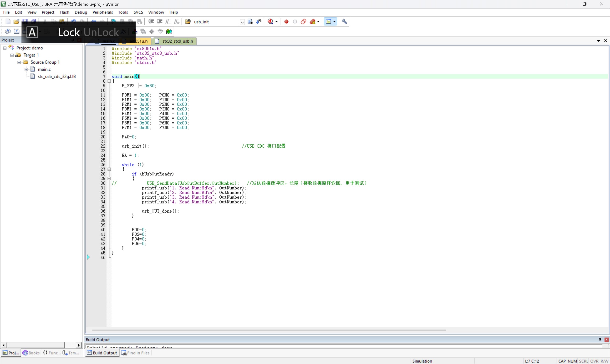
Task: Click the New file icon
Action: point(8,22)
